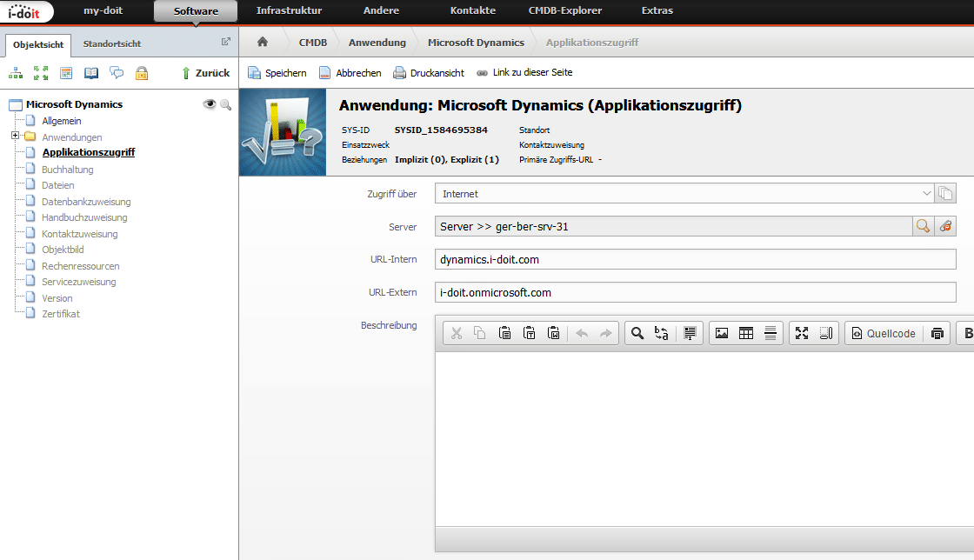
Task: Click the URL-Intern input field
Action: 695,259
